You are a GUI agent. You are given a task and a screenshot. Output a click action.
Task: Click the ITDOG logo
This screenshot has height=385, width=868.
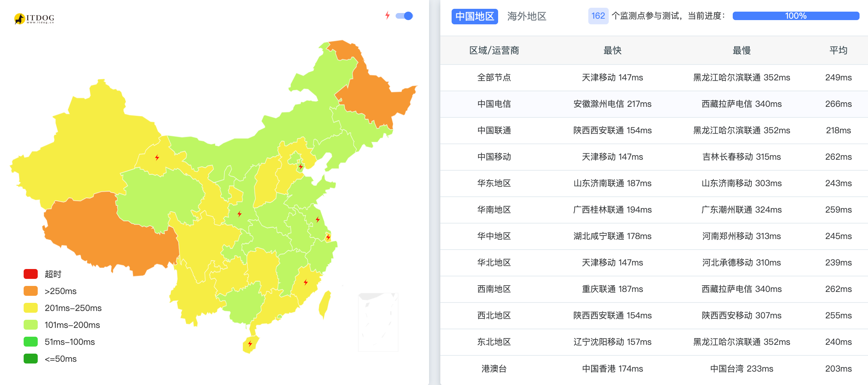point(34,18)
